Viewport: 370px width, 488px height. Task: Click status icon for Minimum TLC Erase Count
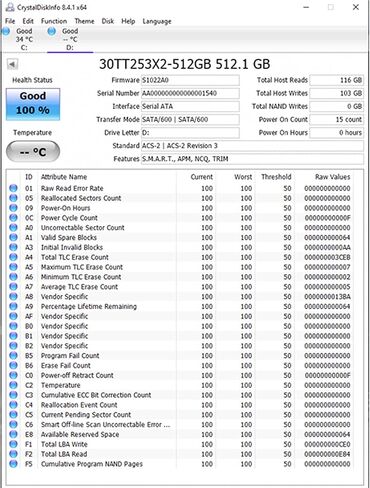coord(13,277)
